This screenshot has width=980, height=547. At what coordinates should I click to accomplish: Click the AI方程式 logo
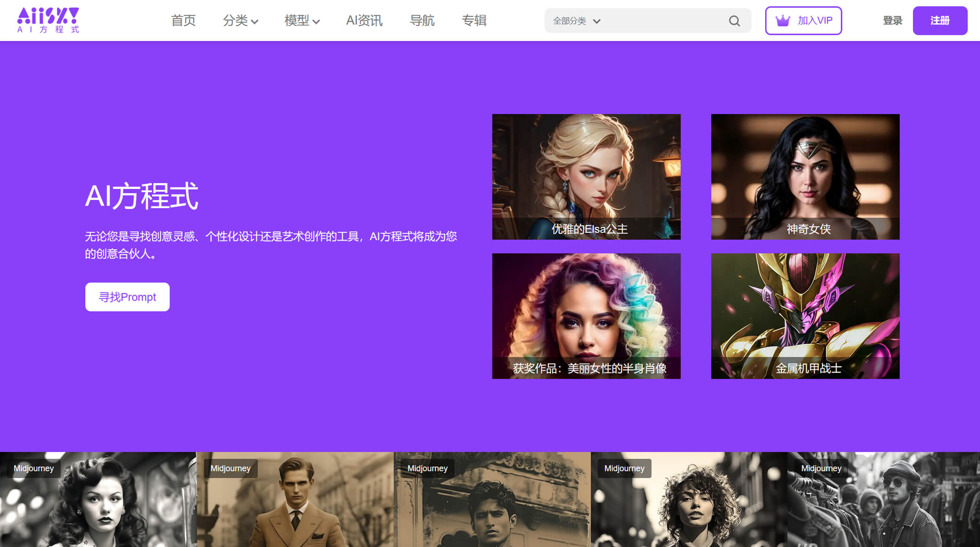pyautogui.click(x=48, y=20)
